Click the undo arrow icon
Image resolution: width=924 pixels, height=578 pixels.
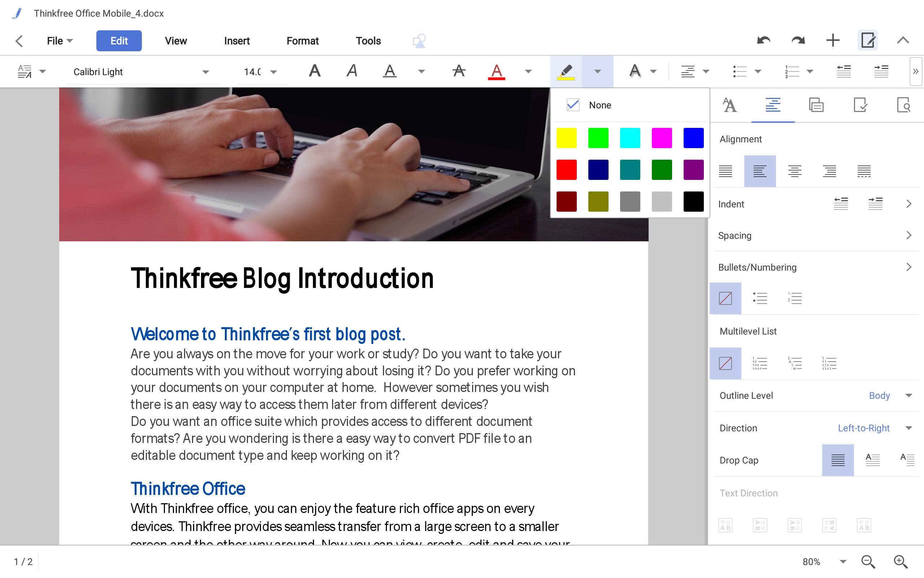click(763, 40)
